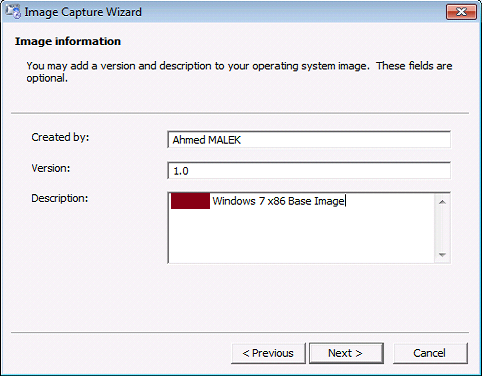The height and width of the screenshot is (376, 482).
Task: Click the scroll up arrow in Description box
Action: 442,202
